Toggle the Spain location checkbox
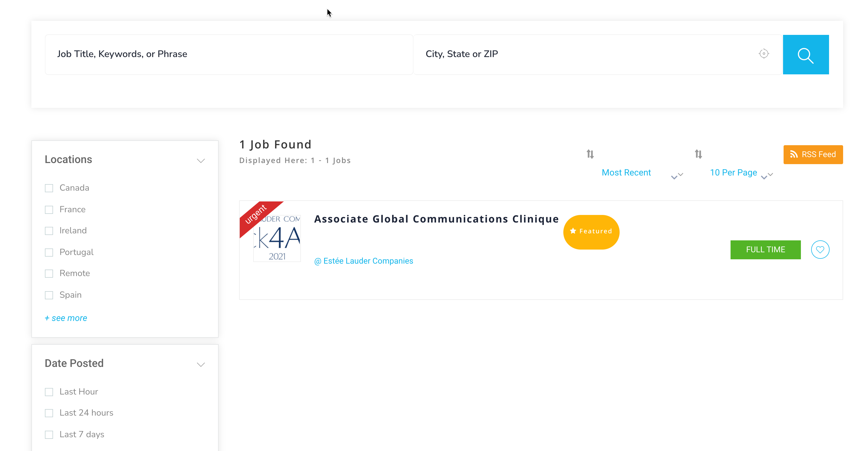 click(x=49, y=295)
